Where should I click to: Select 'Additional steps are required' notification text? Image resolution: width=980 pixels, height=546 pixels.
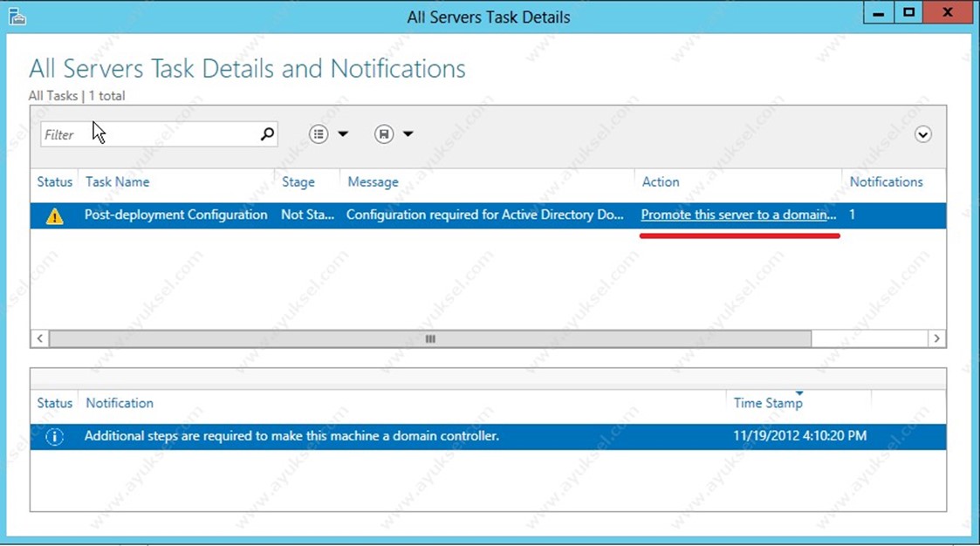(x=291, y=436)
